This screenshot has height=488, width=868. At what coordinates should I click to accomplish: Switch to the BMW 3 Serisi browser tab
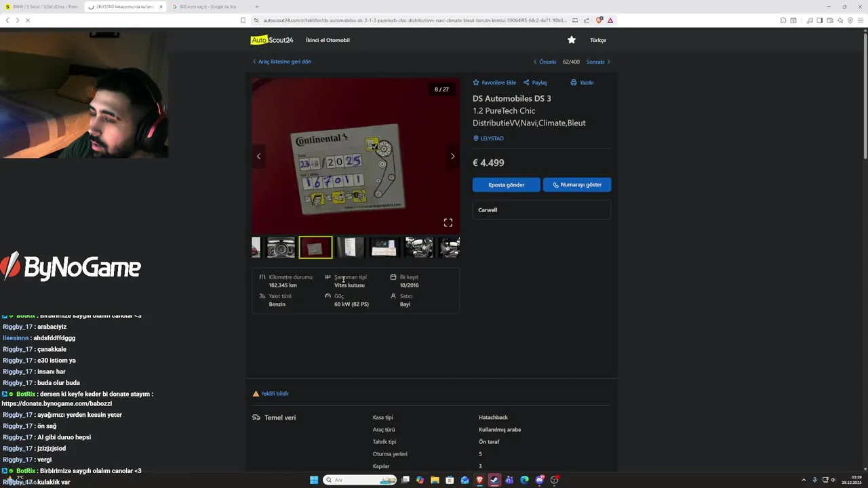pyautogui.click(x=42, y=6)
